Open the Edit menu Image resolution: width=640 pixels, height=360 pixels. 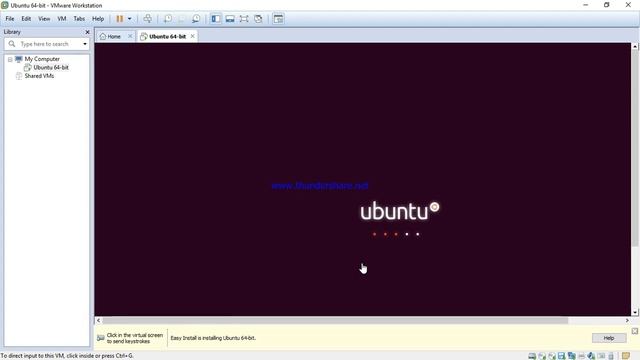(x=26, y=19)
